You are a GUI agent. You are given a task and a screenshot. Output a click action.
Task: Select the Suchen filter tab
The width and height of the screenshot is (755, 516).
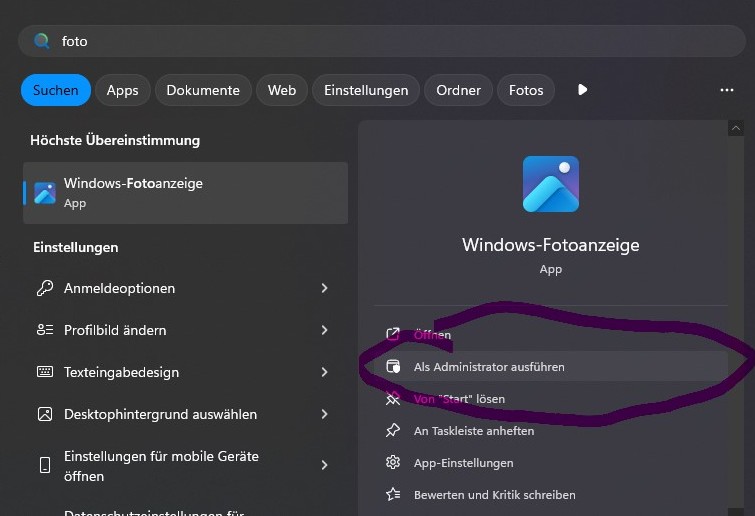[x=56, y=90]
